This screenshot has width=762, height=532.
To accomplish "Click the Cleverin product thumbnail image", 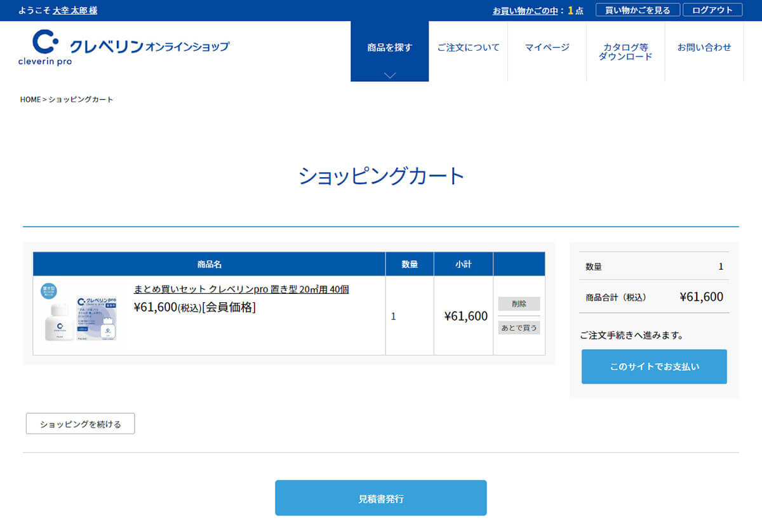I will (80, 312).
